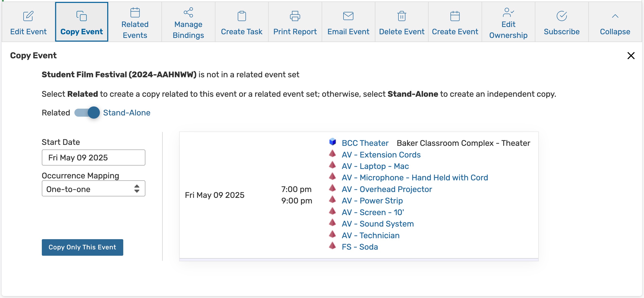Click the Subscribe checkmark icon
This screenshot has width=644, height=298.
coord(562,16)
